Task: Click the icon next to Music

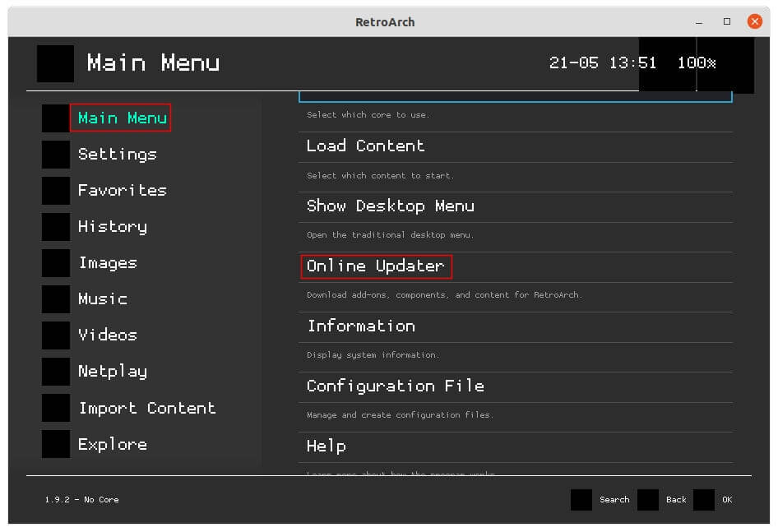Action: pyautogui.click(x=56, y=299)
